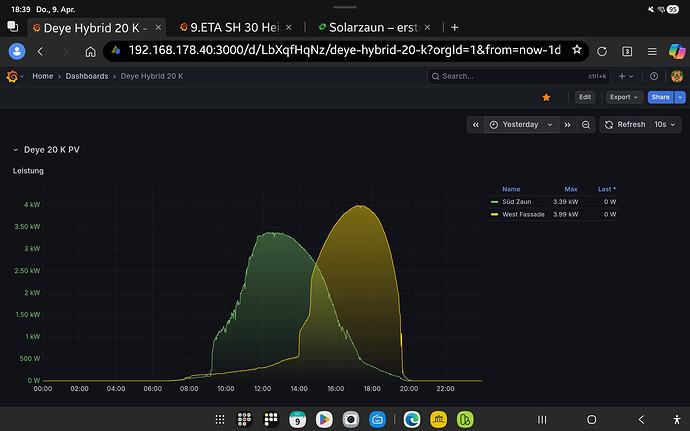
Task: Click the Edit dashboard button
Action: 585,97
